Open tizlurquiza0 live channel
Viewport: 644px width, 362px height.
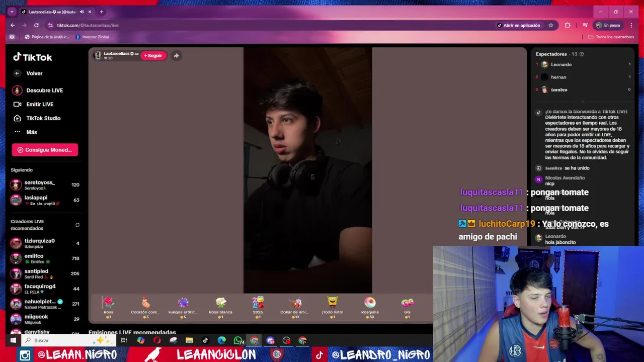pos(45,243)
